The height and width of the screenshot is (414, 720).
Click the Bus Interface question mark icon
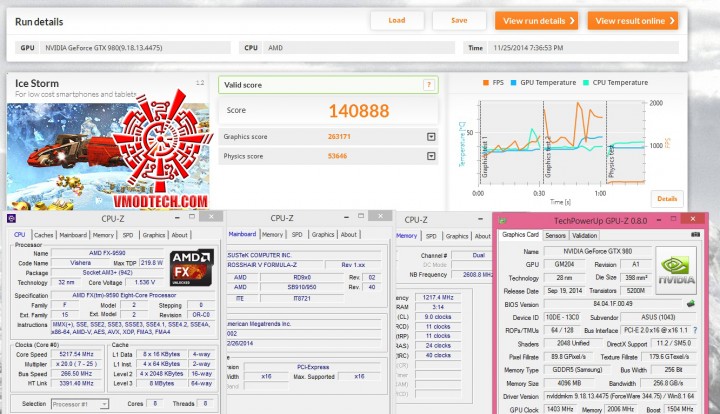[696, 330]
